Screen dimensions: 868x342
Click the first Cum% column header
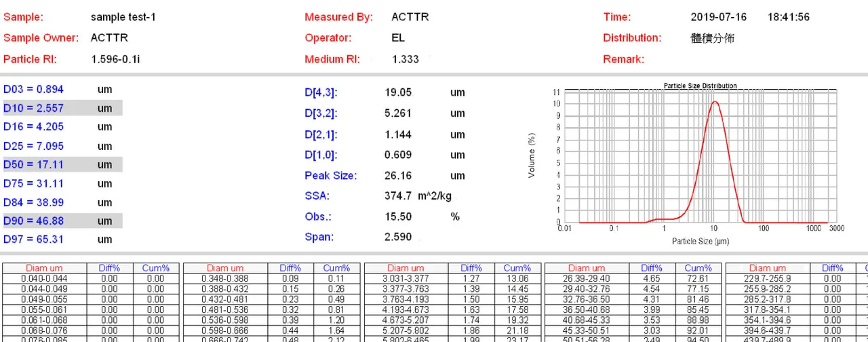click(x=155, y=268)
